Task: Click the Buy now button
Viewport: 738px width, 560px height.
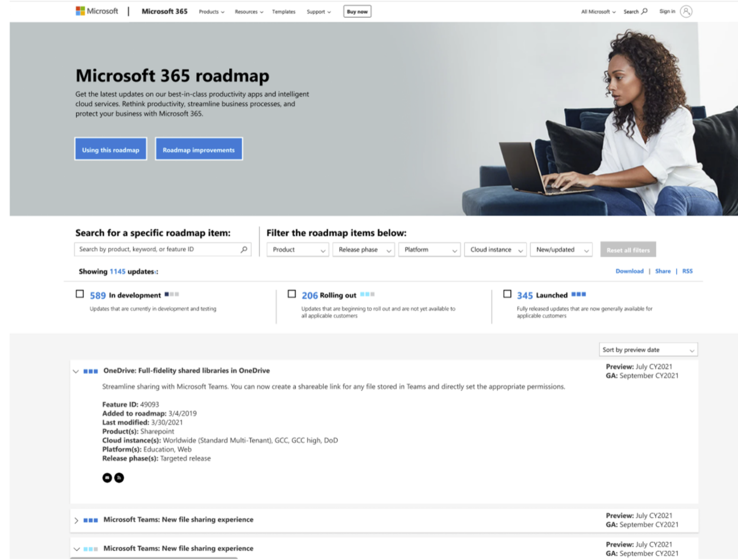Action: pyautogui.click(x=357, y=12)
